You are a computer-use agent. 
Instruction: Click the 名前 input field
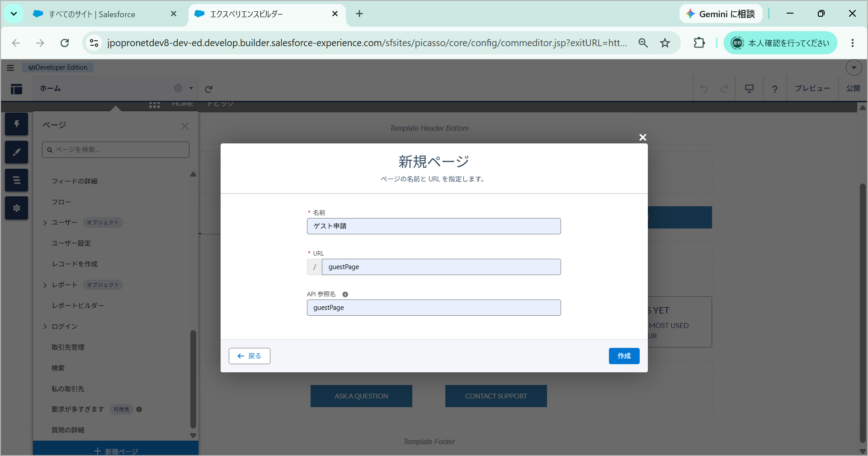tap(434, 226)
